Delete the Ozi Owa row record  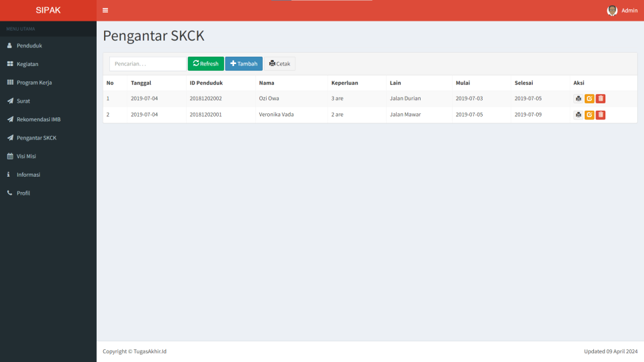tap(601, 99)
